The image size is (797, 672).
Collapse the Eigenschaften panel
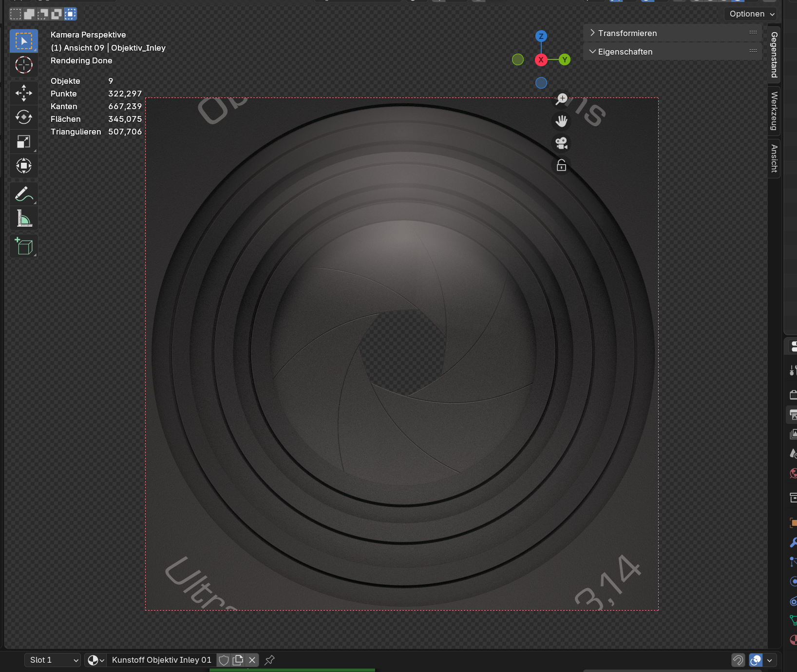pos(625,52)
